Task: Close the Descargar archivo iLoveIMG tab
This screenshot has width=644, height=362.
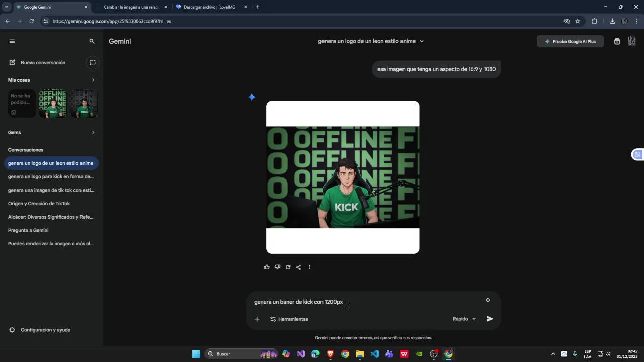Action: tap(246, 7)
